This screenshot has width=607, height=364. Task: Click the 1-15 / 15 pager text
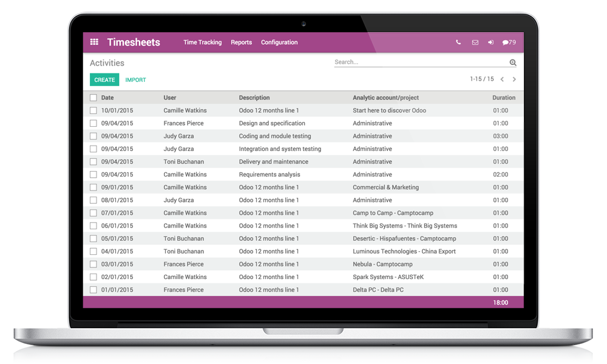pos(482,79)
